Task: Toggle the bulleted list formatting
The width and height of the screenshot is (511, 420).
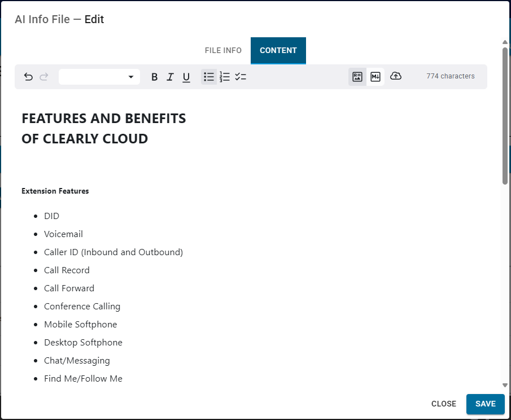Action: pos(209,76)
